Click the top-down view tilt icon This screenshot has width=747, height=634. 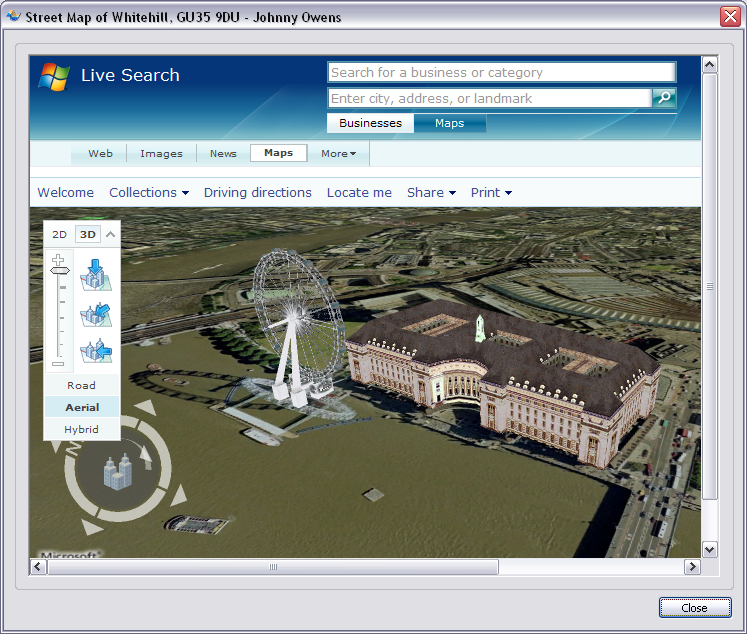[96, 273]
